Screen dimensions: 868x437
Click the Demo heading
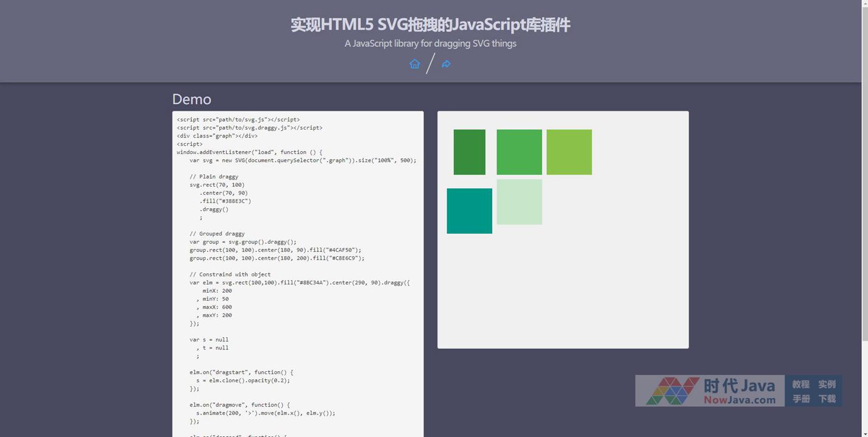point(192,99)
